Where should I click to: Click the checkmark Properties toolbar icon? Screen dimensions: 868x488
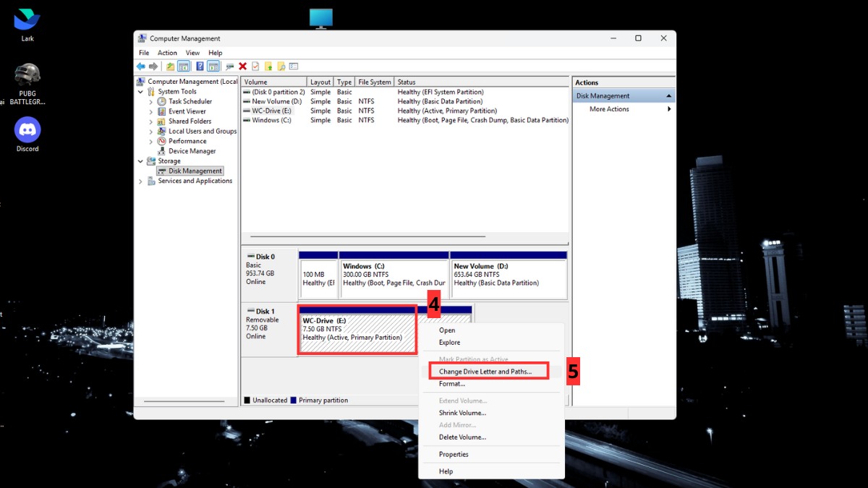coord(255,67)
